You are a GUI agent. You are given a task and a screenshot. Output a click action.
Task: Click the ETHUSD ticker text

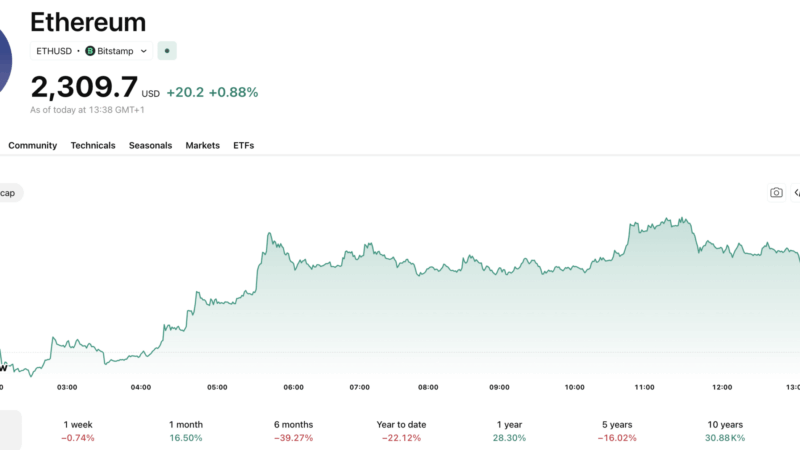(54, 51)
